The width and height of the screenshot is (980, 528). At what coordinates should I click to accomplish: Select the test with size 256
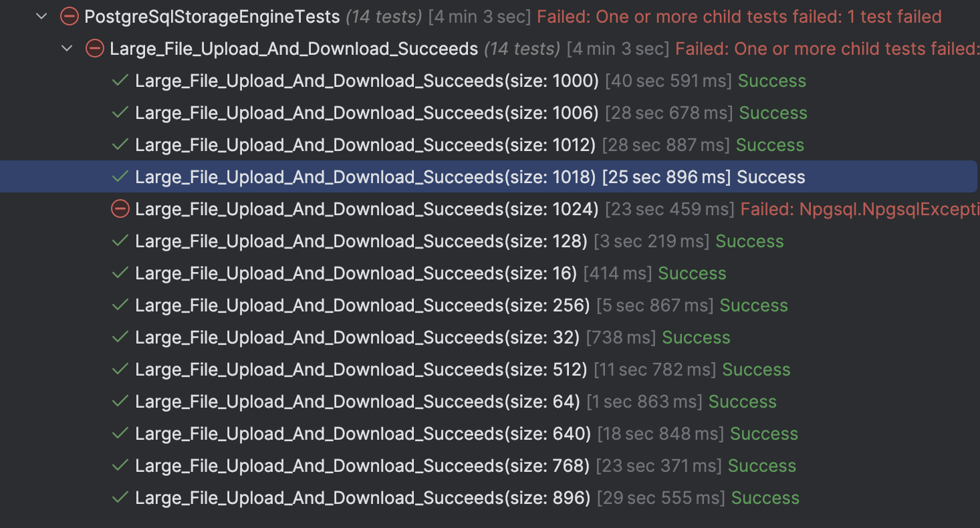(x=362, y=305)
